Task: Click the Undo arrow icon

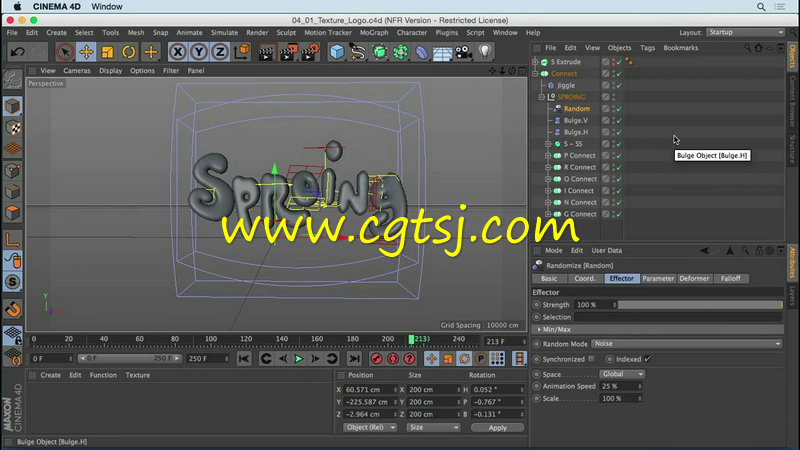Action: pyautogui.click(x=17, y=52)
